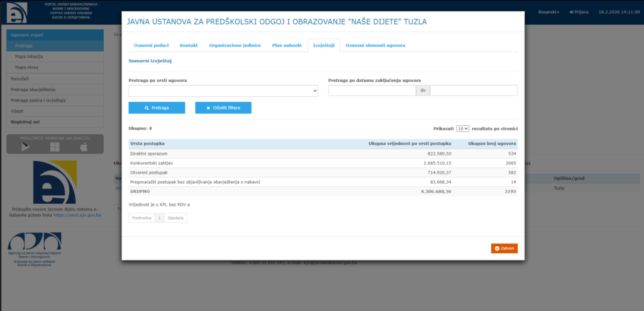Close the dialog with Zatvori button
The height and width of the screenshot is (311, 644).
coord(504,249)
